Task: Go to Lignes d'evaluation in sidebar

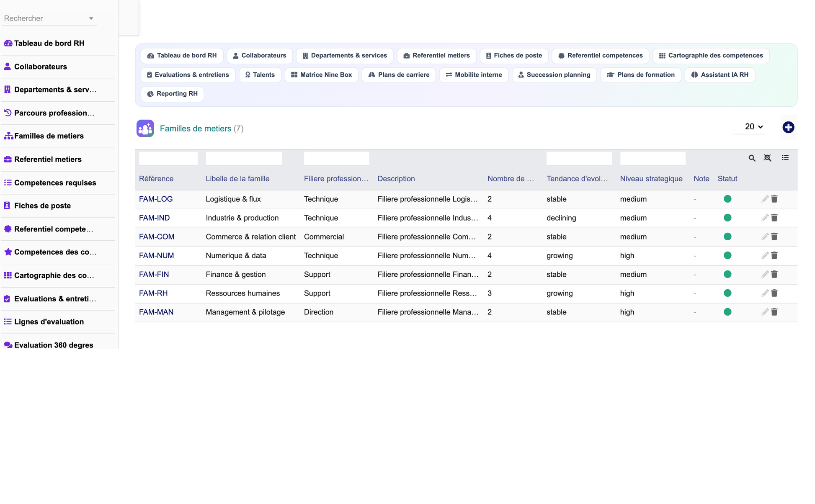Action: pos(58,321)
